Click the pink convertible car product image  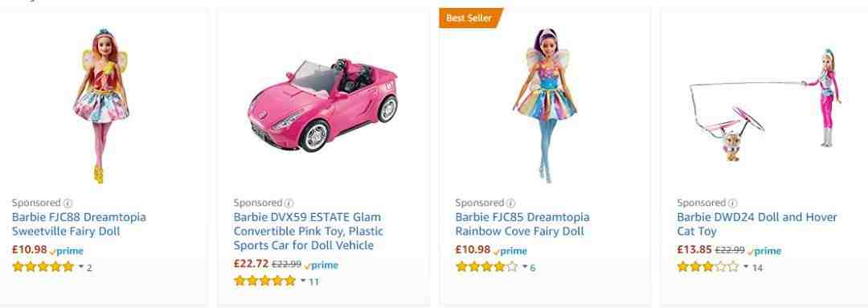point(323,105)
